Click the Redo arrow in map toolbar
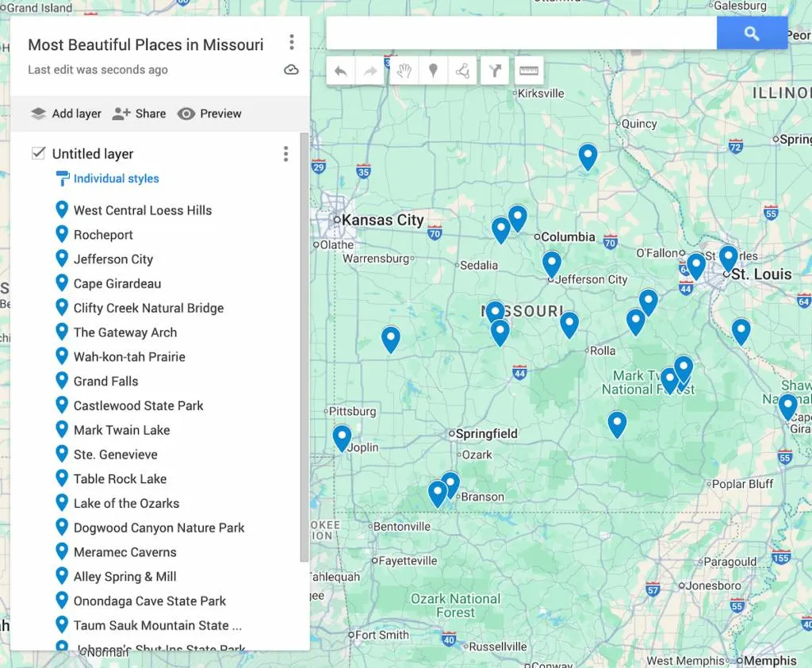Viewport: 812px width, 668px height. coord(370,71)
